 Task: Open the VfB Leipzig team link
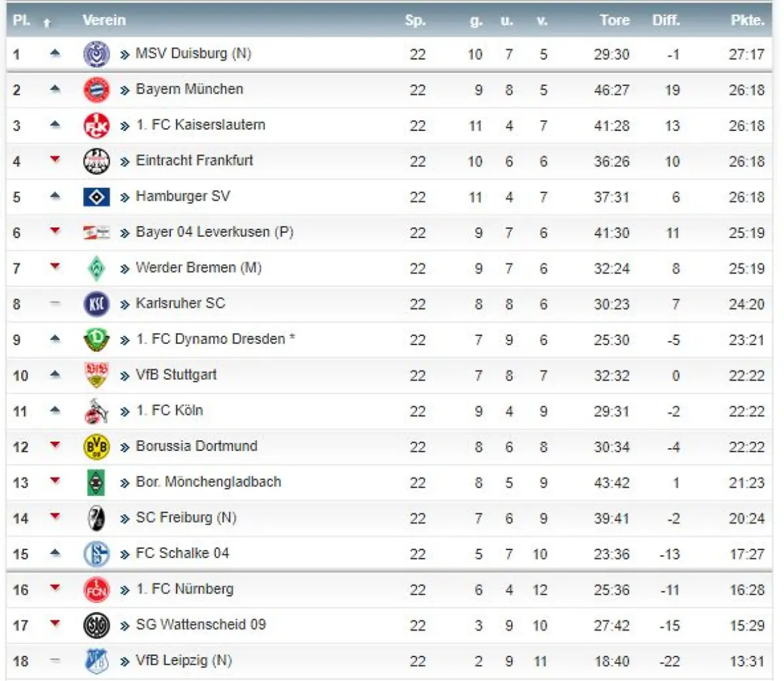pos(183,660)
